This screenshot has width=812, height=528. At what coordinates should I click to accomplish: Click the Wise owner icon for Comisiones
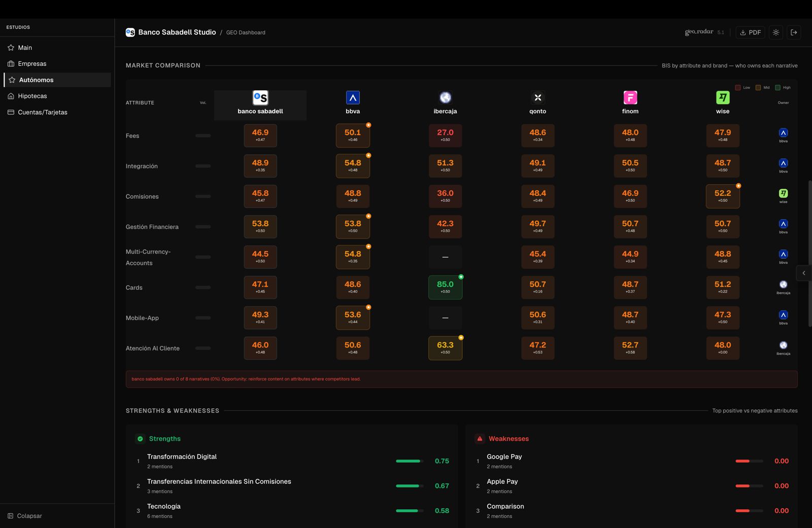pyautogui.click(x=784, y=194)
